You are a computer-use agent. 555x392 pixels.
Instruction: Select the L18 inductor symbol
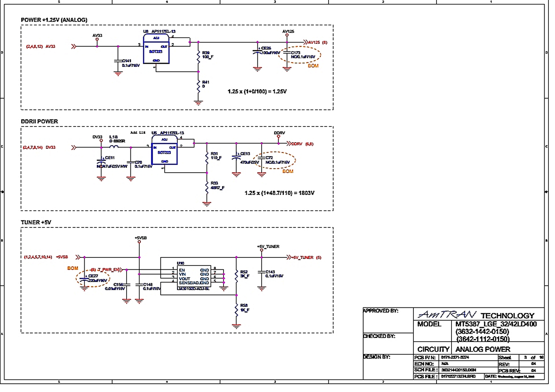tap(114, 146)
